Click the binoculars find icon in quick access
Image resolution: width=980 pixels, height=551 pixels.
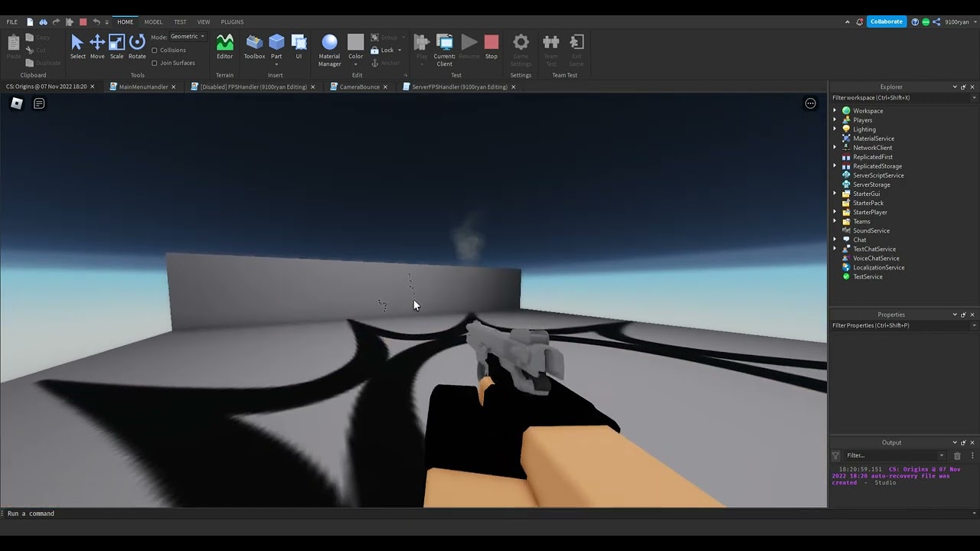43,22
